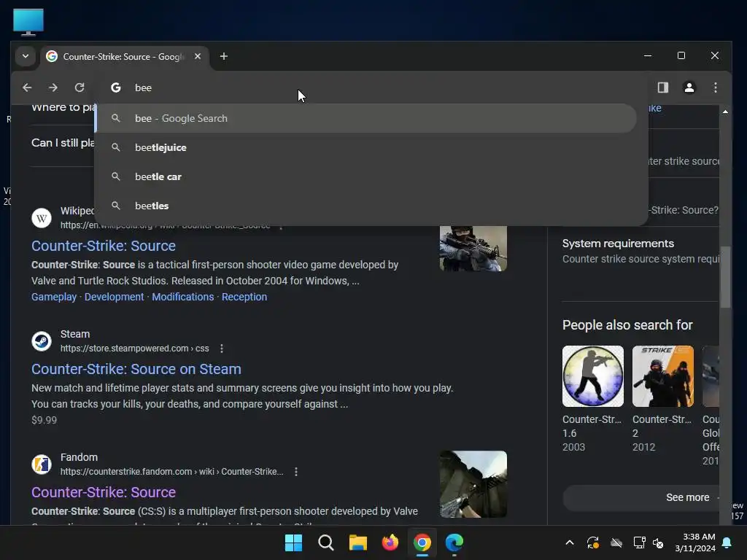Click the '$9.99' price text
This screenshot has width=747, height=560.
[44, 420]
